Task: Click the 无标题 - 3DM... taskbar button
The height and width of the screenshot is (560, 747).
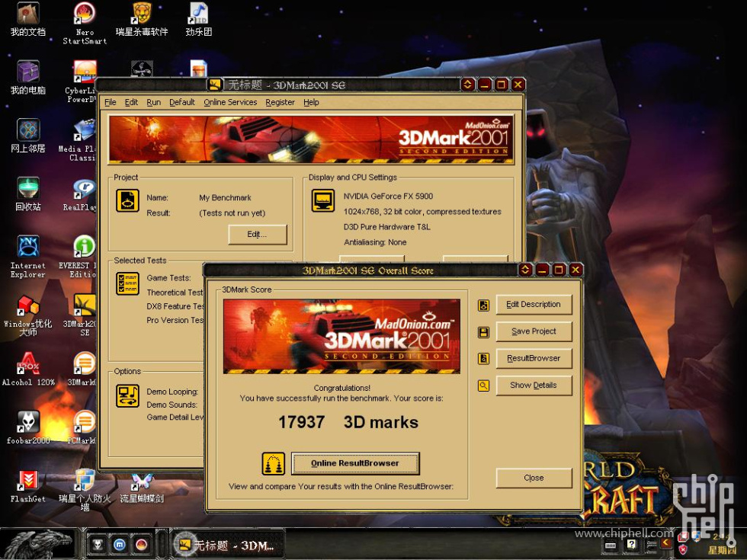Action: [x=228, y=545]
